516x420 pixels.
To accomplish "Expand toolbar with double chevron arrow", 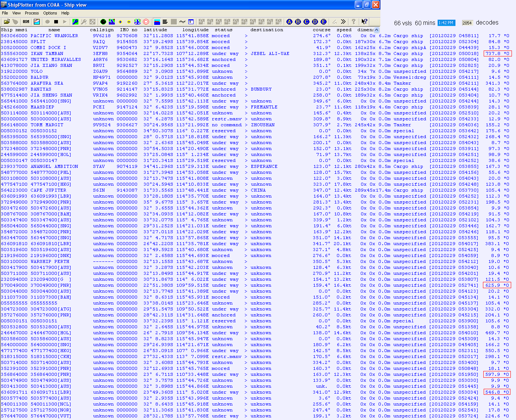I will (x=343, y=22).
